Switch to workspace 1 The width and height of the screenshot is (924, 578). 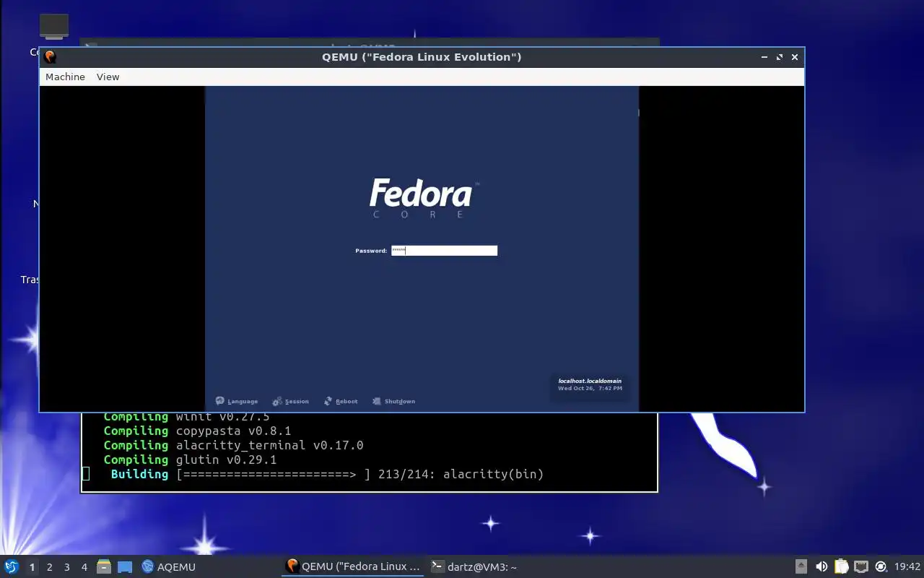coord(32,567)
